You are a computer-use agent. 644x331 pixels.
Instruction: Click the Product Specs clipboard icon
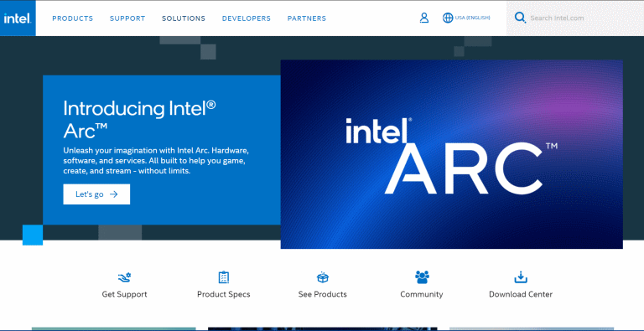223,277
